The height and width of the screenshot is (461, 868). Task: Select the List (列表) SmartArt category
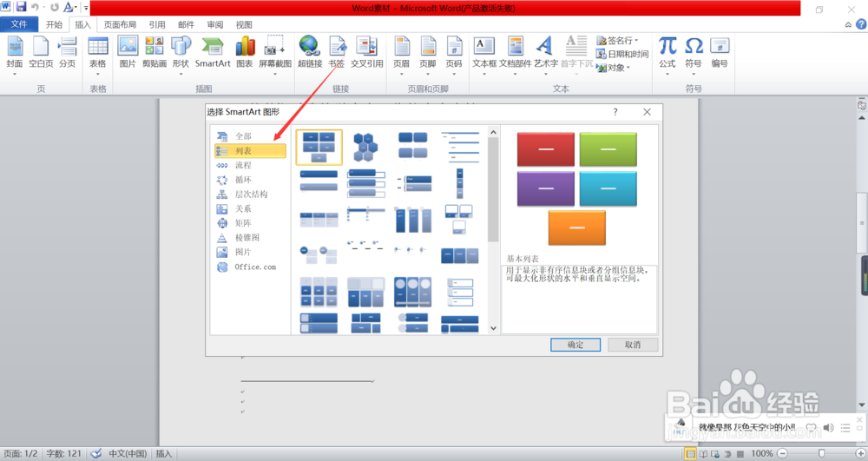point(250,150)
